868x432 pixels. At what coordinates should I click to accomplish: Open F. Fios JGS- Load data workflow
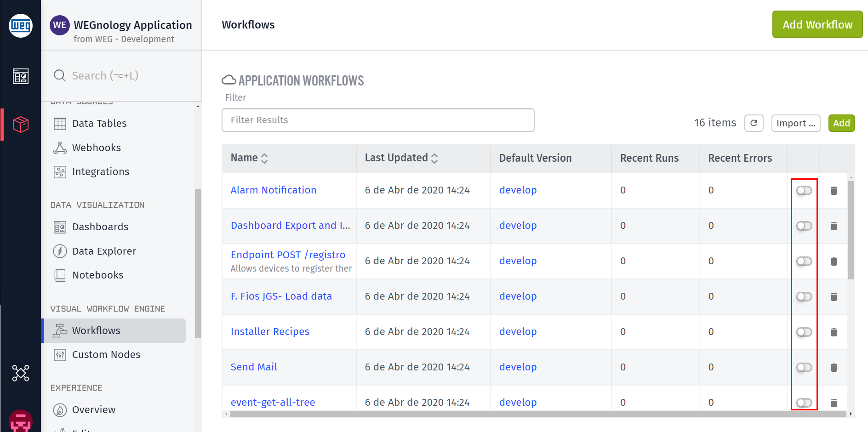point(281,296)
